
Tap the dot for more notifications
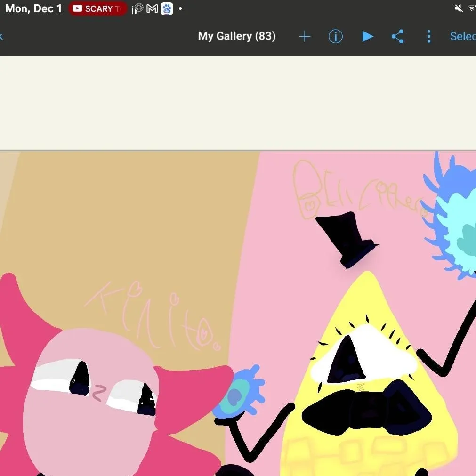click(180, 9)
